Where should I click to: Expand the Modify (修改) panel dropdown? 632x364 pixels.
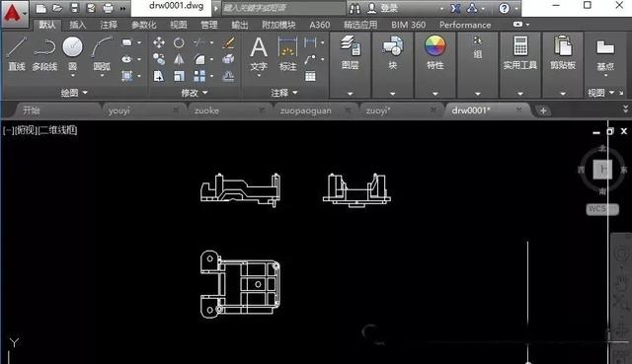tap(195, 93)
